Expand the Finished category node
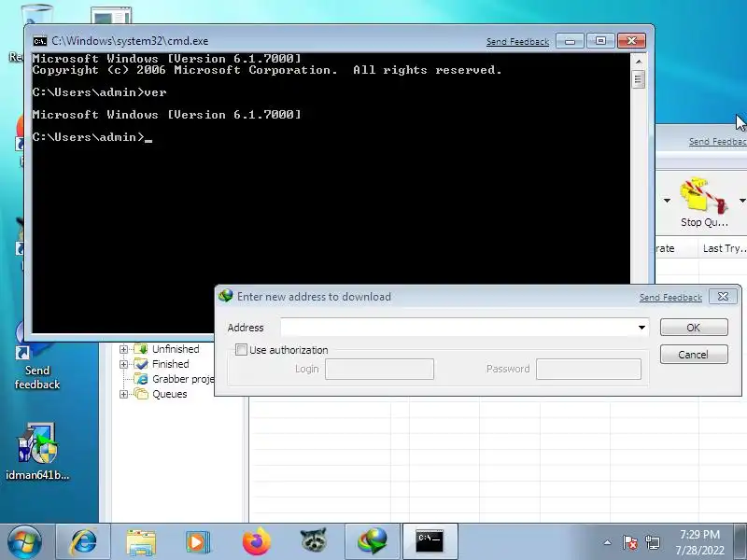Viewport: 747px width, 560px height. click(x=123, y=364)
